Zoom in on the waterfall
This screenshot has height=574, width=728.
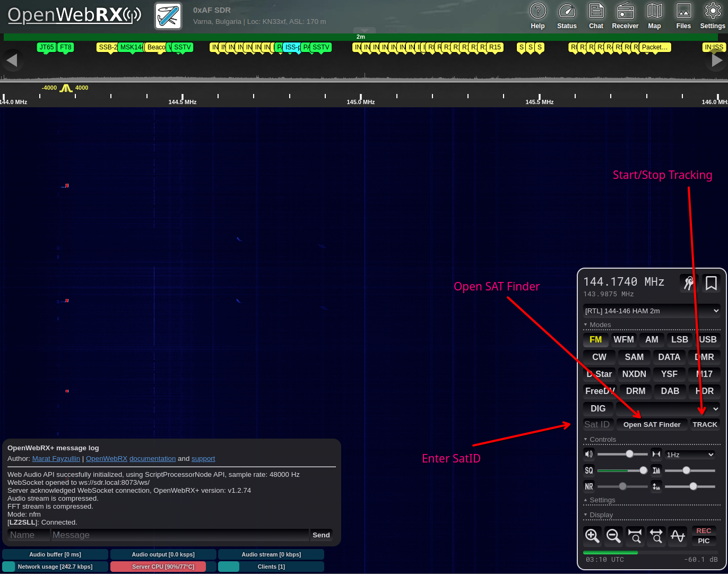(x=592, y=536)
